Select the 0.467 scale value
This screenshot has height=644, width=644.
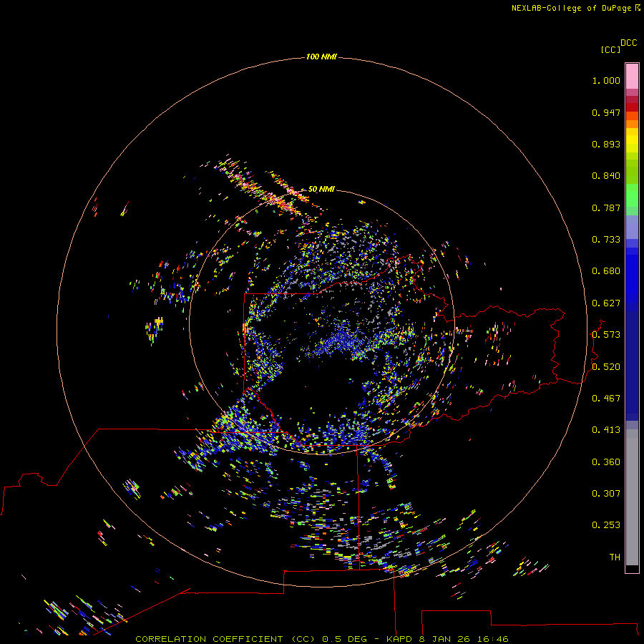(x=606, y=399)
